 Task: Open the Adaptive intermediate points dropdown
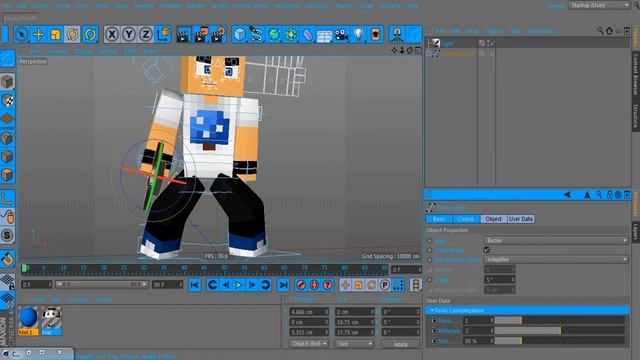(556, 259)
